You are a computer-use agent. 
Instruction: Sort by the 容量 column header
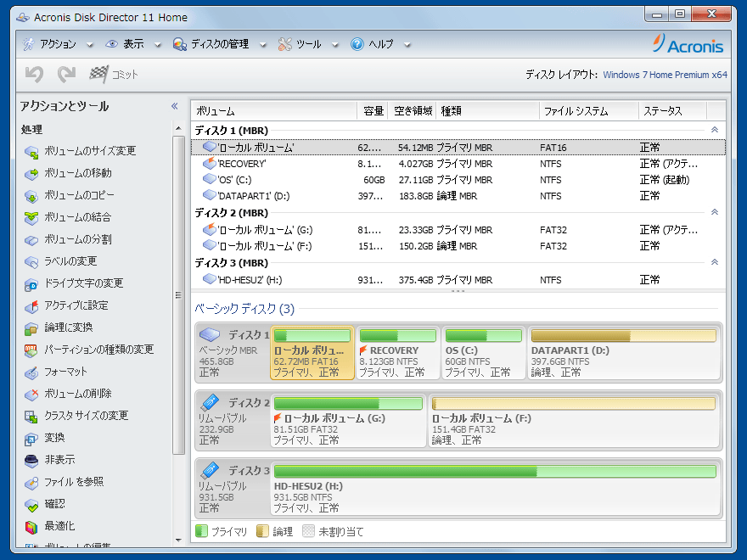click(x=373, y=111)
